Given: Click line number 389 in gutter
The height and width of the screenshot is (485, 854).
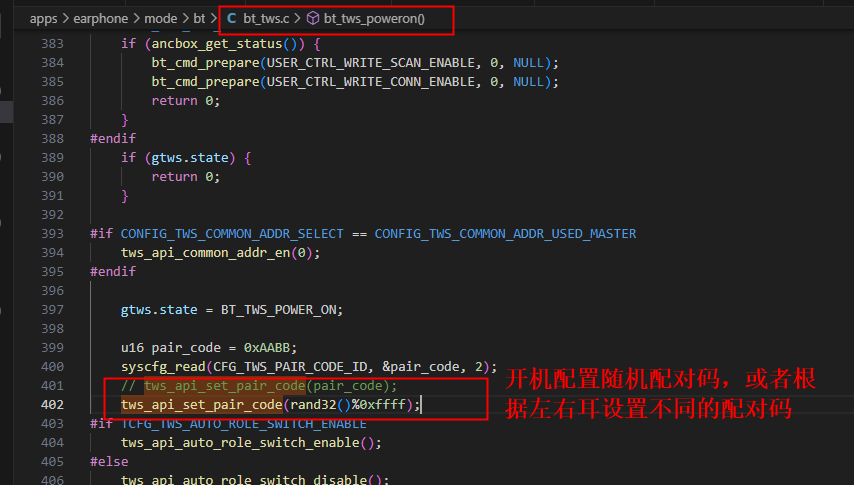Looking at the screenshot, I should click(x=52, y=157).
